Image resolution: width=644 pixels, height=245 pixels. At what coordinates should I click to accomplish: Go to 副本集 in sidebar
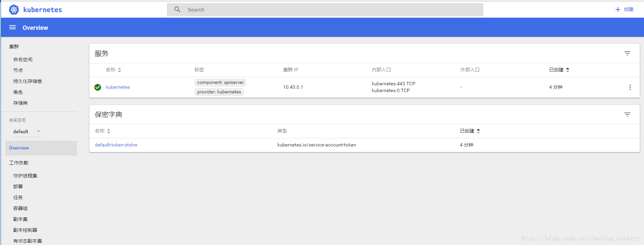click(x=20, y=219)
